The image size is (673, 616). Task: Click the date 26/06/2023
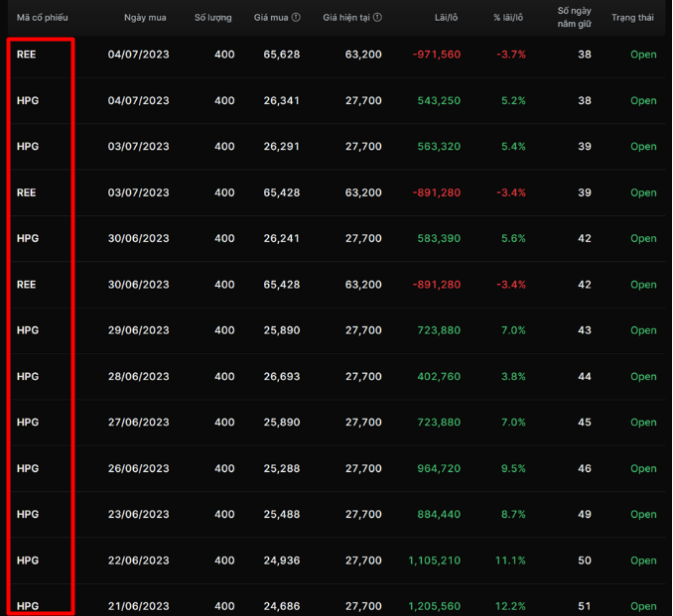139,468
